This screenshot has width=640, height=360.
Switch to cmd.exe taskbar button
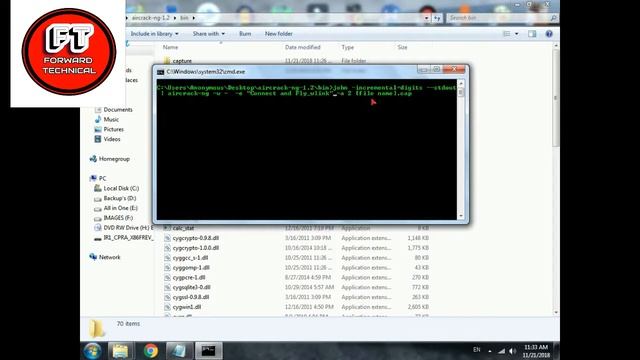coord(209,351)
